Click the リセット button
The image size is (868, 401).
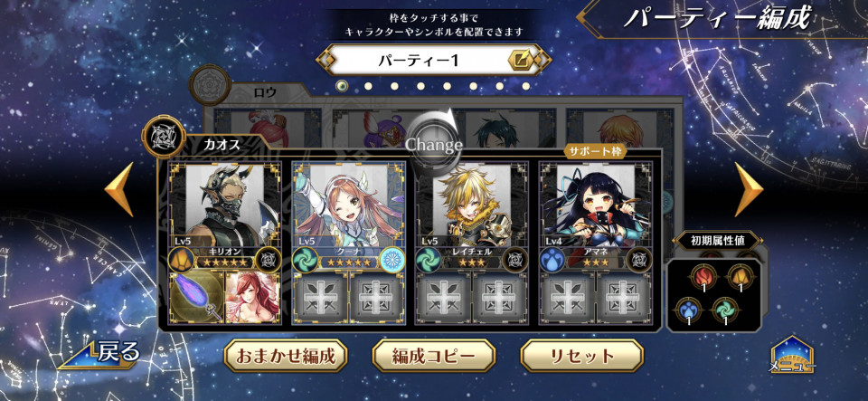pos(581,356)
